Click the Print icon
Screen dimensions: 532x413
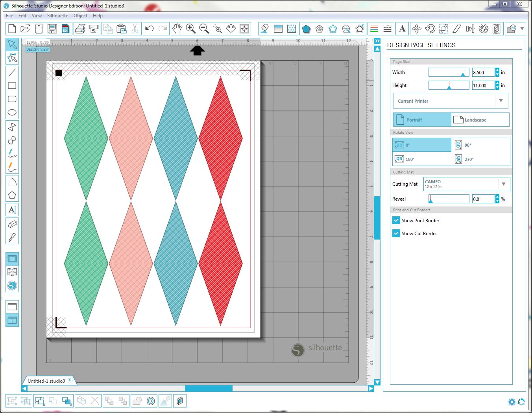point(80,28)
